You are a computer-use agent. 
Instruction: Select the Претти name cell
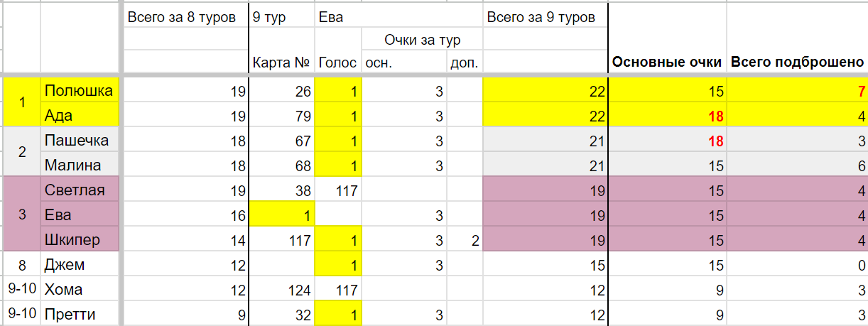pyautogui.click(x=80, y=315)
